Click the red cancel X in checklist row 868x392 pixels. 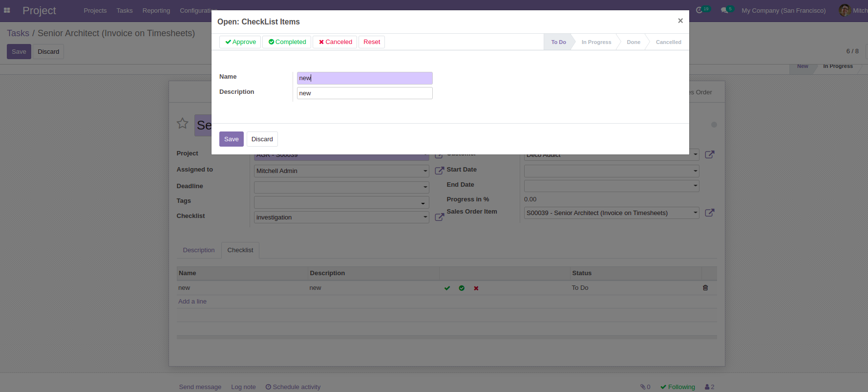point(476,288)
